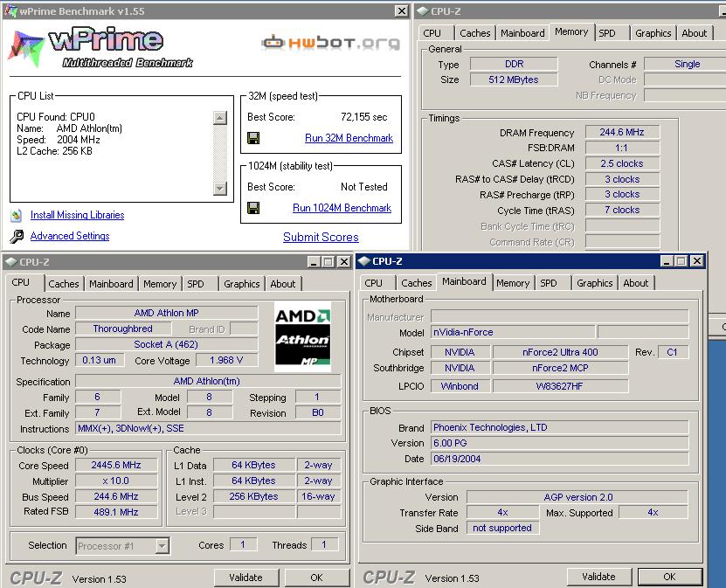Run the 1024M stability benchmark

(342, 208)
